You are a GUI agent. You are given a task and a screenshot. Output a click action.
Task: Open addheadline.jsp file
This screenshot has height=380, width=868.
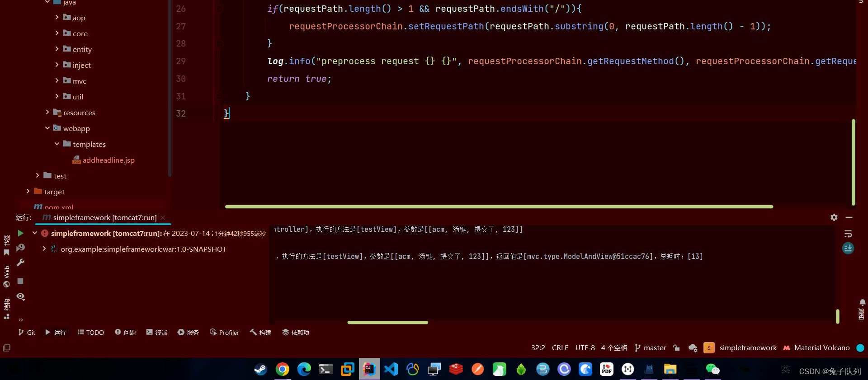[x=104, y=160]
